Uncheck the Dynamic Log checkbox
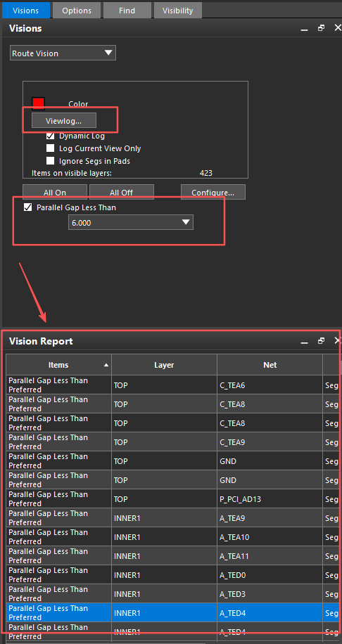Viewport: 342px width, 644px height. tap(50, 136)
